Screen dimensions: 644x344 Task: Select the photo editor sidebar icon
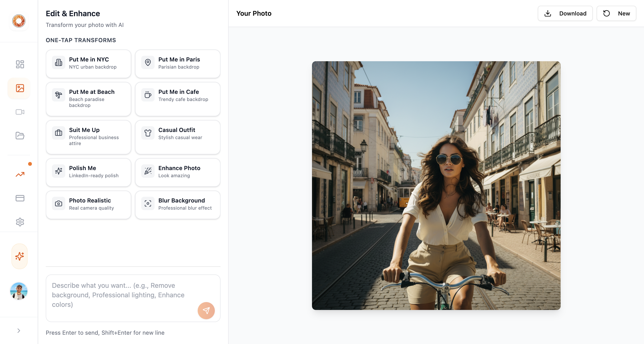[x=20, y=88]
